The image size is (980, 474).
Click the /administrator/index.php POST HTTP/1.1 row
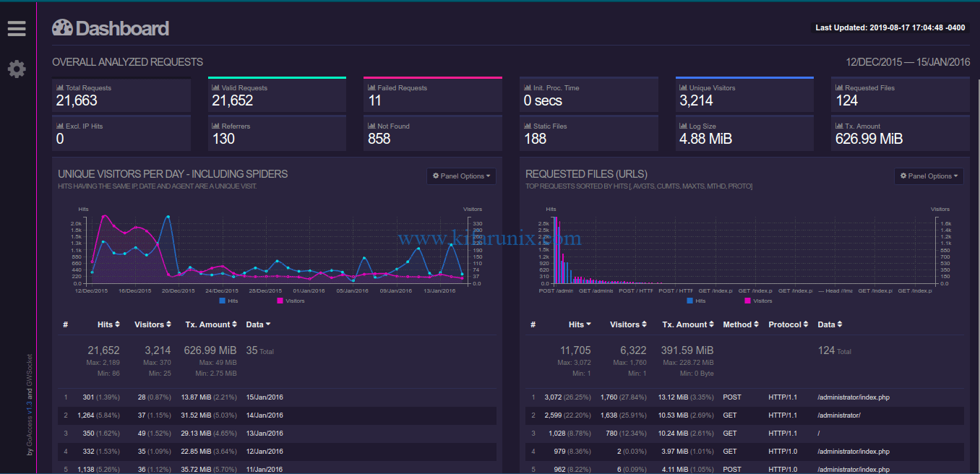(744, 397)
